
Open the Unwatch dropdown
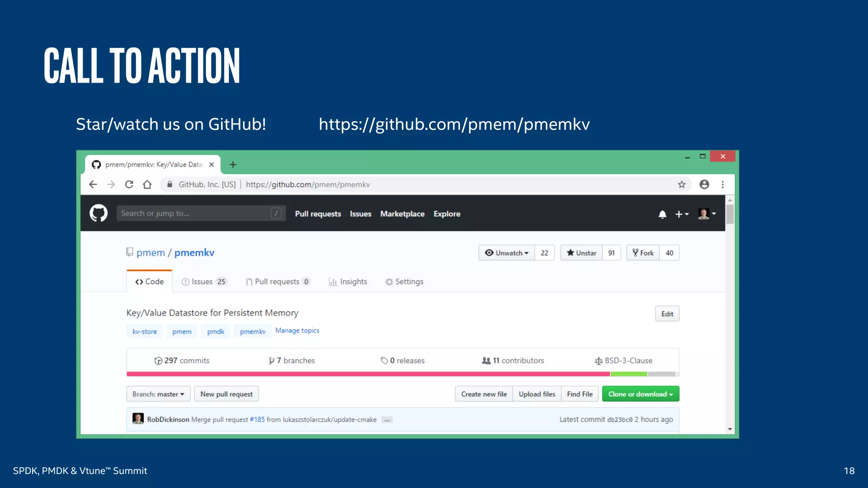[506, 253]
